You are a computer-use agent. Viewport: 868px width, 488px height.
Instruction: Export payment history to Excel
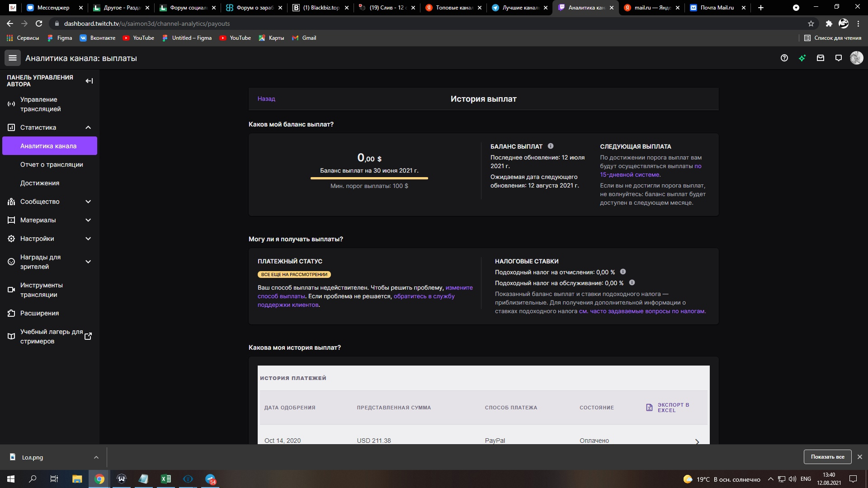pyautogui.click(x=668, y=408)
